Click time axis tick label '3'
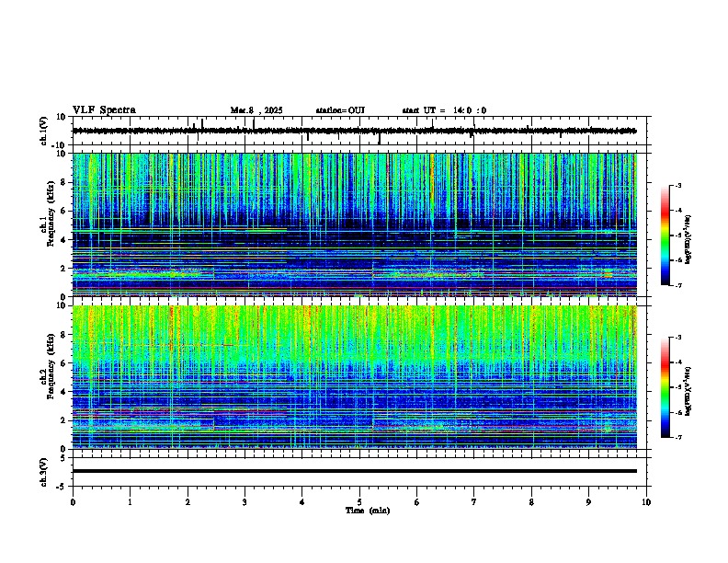Screen dimensions: 728x563 [x=245, y=502]
